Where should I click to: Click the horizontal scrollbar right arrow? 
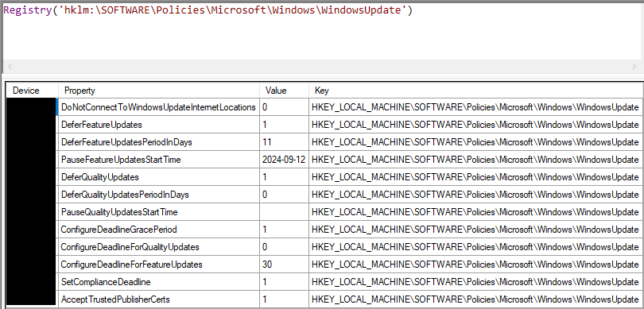(634, 66)
